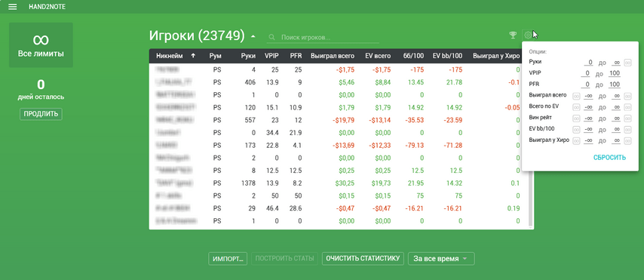Click Выиграл всего maximum value field

click(615, 96)
